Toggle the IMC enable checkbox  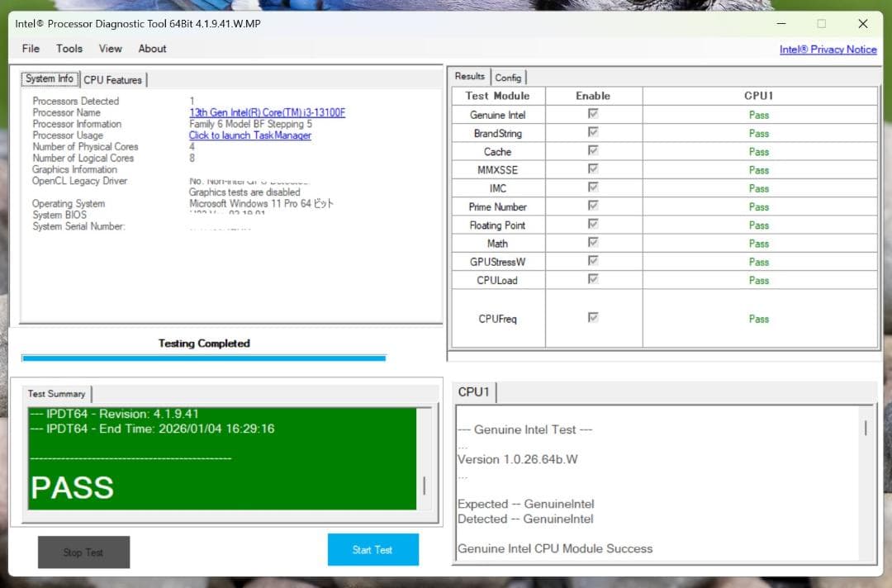point(593,187)
